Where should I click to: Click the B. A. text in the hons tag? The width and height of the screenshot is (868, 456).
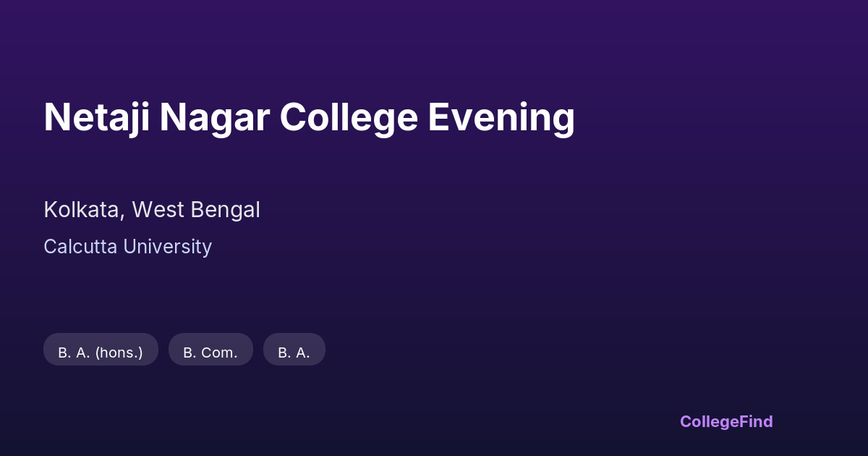74,353
